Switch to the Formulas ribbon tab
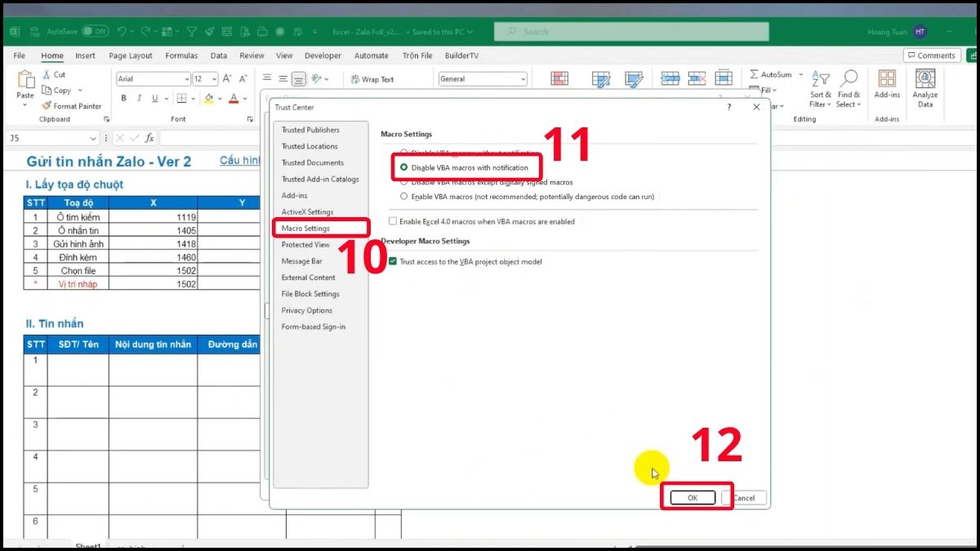 181,56
